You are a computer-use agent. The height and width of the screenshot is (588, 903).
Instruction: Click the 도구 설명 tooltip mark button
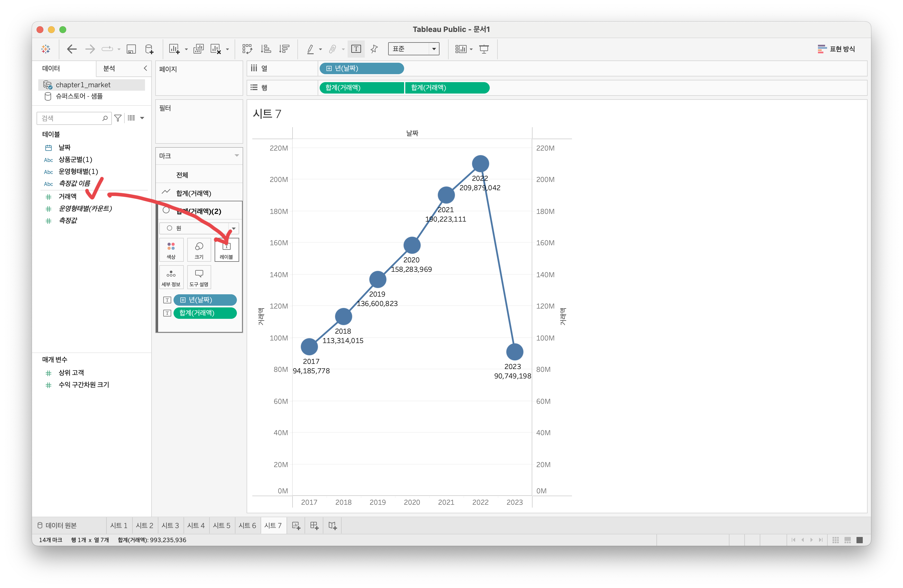(199, 277)
